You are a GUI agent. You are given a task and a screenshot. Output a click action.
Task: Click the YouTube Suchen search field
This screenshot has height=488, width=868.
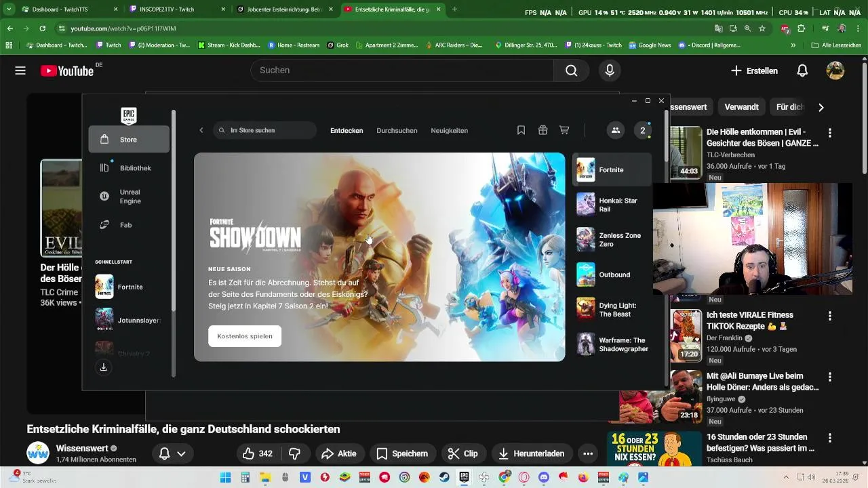[402, 70]
